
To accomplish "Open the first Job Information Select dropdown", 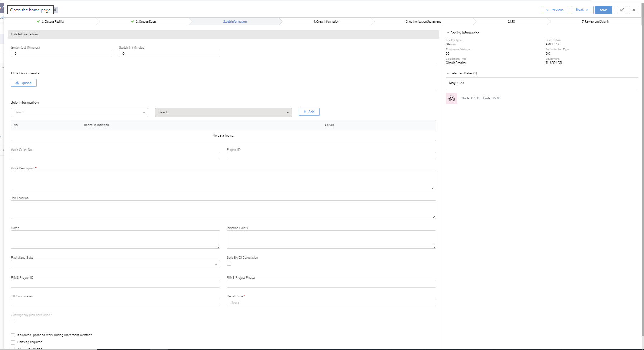I will [x=79, y=112].
